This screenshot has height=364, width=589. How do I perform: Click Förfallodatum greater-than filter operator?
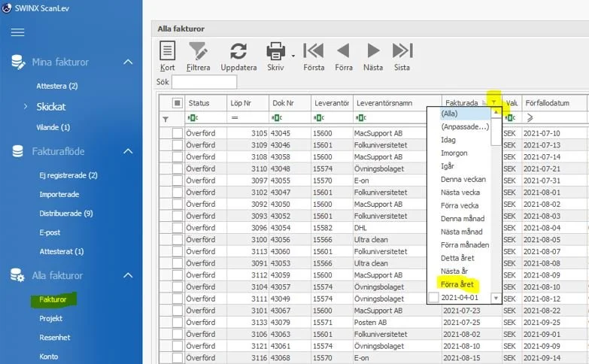point(530,117)
